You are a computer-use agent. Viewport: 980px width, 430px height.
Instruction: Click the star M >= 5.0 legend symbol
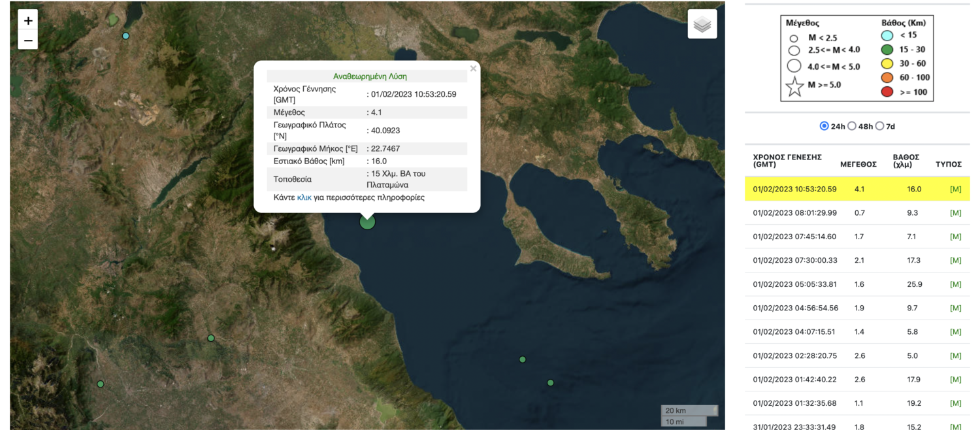(794, 86)
